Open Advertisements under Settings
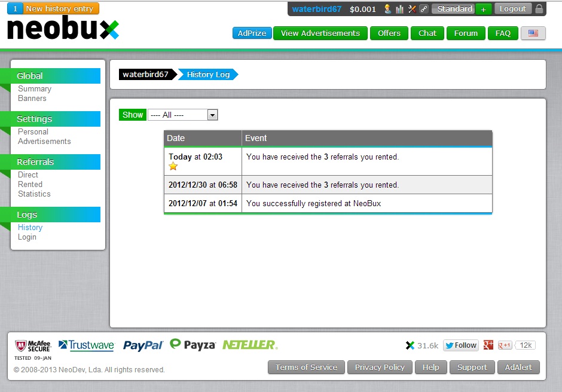 click(x=44, y=141)
